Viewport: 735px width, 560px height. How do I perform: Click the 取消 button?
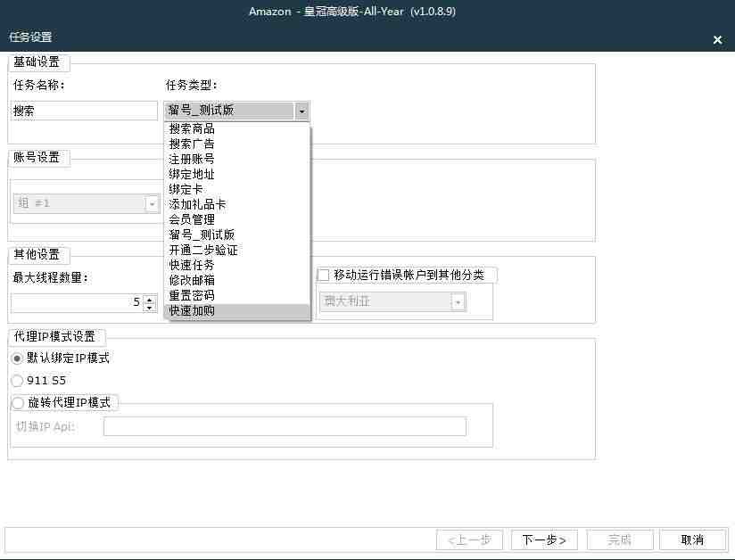click(x=692, y=540)
